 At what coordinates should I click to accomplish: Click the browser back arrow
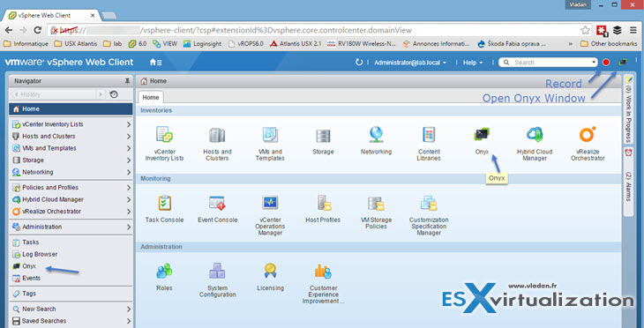coord(9,30)
